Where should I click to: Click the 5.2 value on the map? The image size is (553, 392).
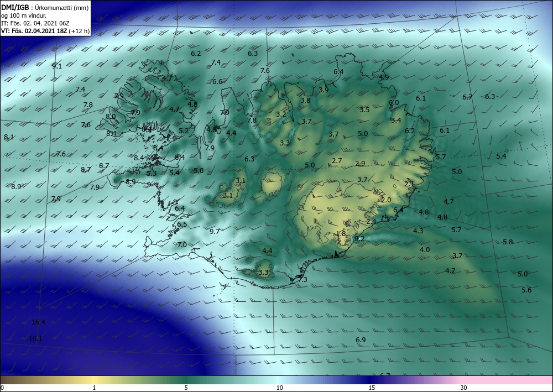pyautogui.click(x=184, y=131)
